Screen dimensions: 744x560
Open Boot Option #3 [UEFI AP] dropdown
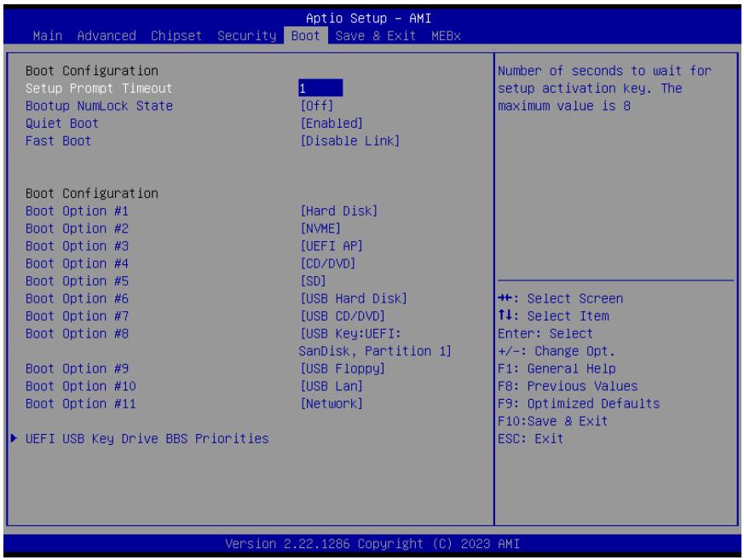(x=332, y=245)
